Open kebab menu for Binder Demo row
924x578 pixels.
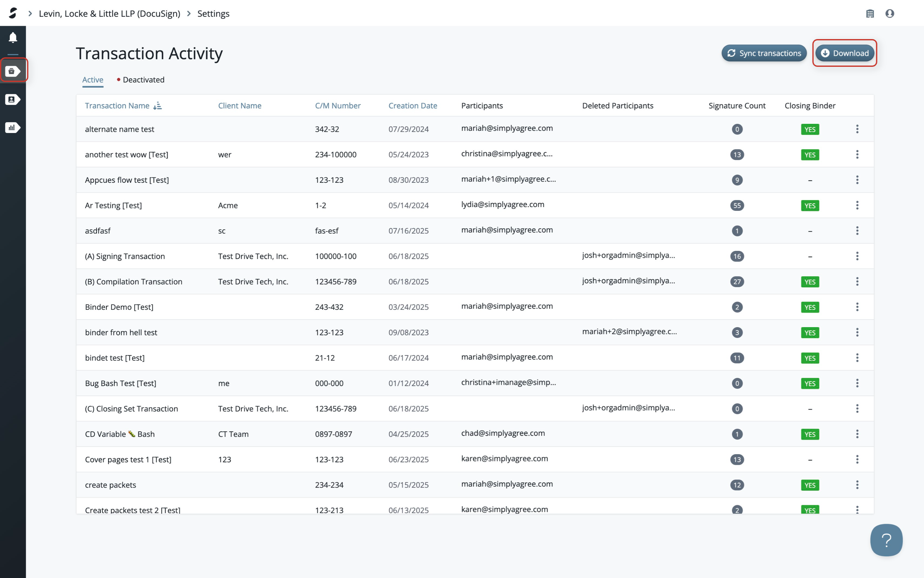857,307
